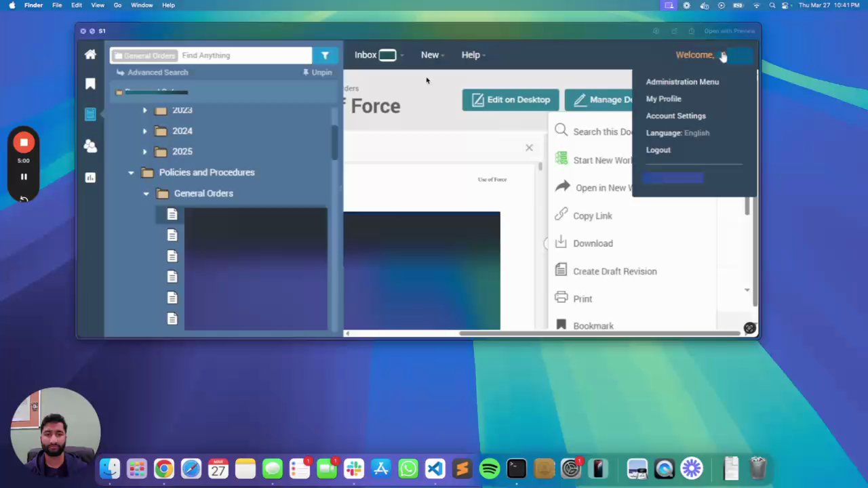Click the Print action
The width and height of the screenshot is (868, 488).
click(573, 298)
